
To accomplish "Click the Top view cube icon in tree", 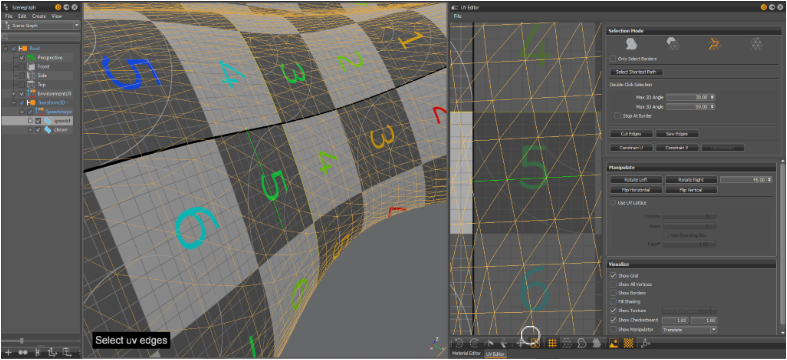I will 31,85.
